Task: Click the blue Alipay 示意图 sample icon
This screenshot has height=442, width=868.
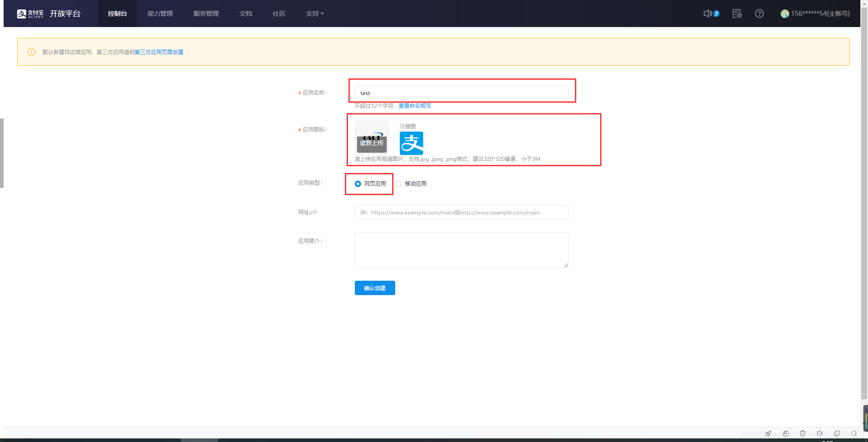Action: click(x=411, y=143)
